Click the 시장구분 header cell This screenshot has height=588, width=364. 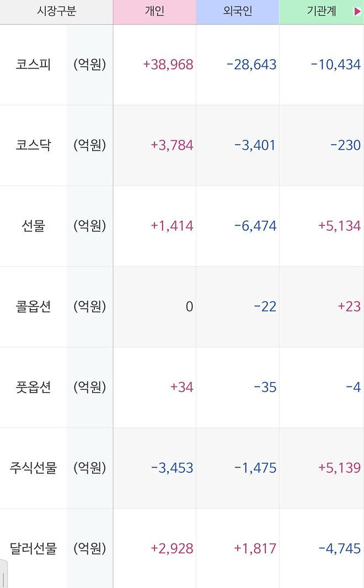[x=55, y=10]
